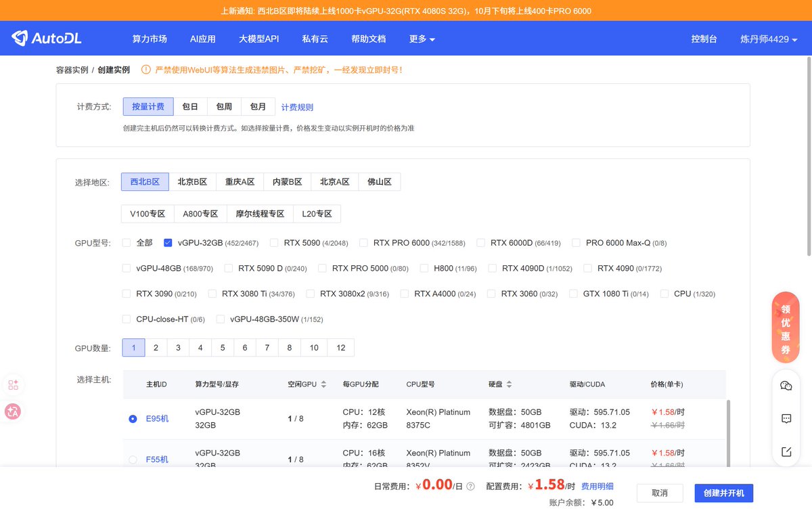Check the 全部 GPU model box
The width and height of the screenshot is (812, 519).
pos(127,242)
